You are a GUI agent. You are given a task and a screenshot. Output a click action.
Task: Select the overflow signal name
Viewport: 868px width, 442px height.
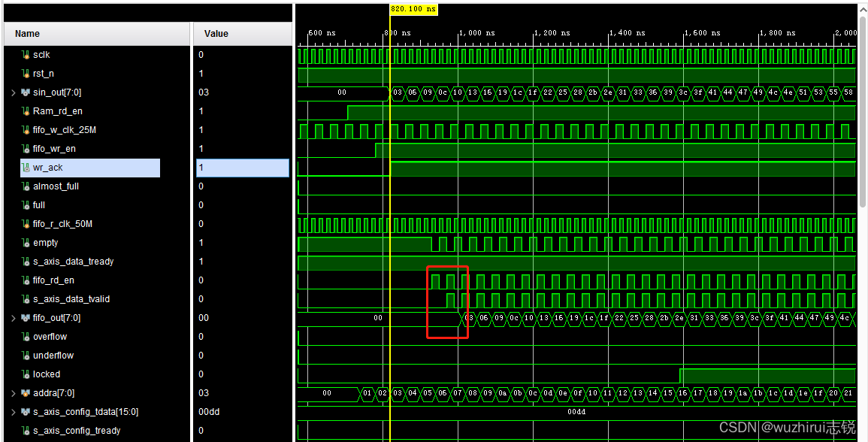50,337
